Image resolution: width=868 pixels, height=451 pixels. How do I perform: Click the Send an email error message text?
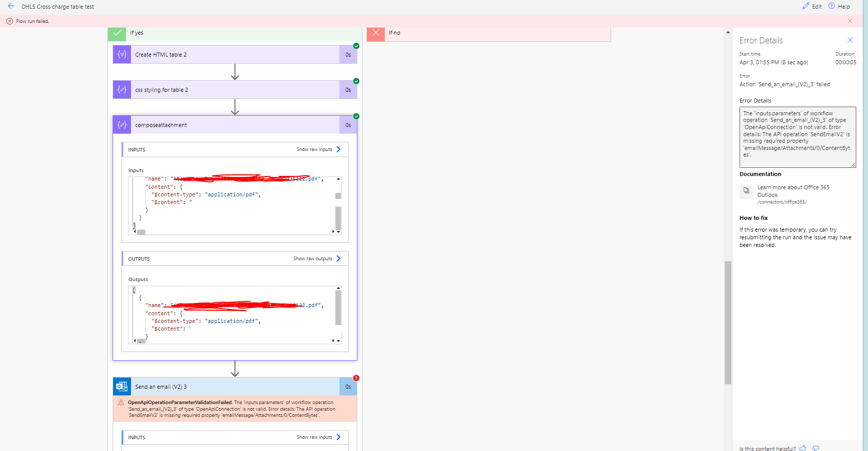[x=231, y=409]
